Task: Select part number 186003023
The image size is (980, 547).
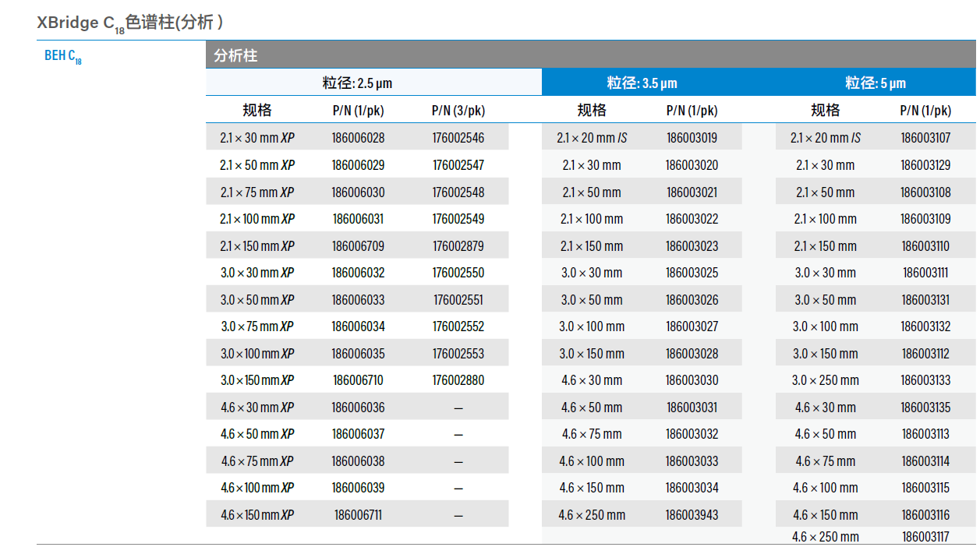Action: 692,246
